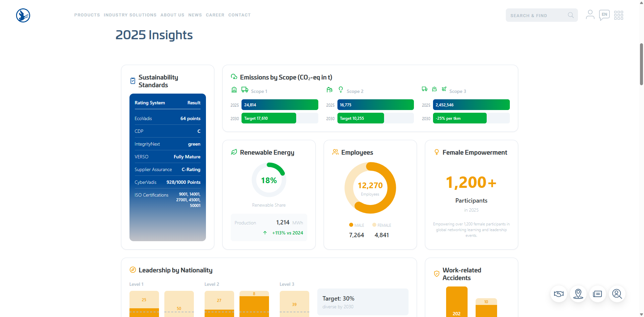Viewport: 644px width, 317px height.
Task: Click the Female Empowerment symbol icon
Action: pyautogui.click(x=437, y=152)
